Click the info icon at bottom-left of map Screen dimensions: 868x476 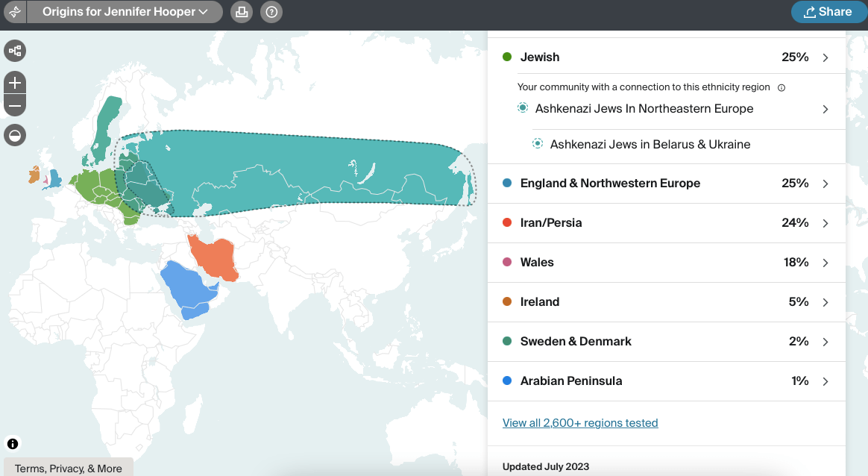(13, 445)
